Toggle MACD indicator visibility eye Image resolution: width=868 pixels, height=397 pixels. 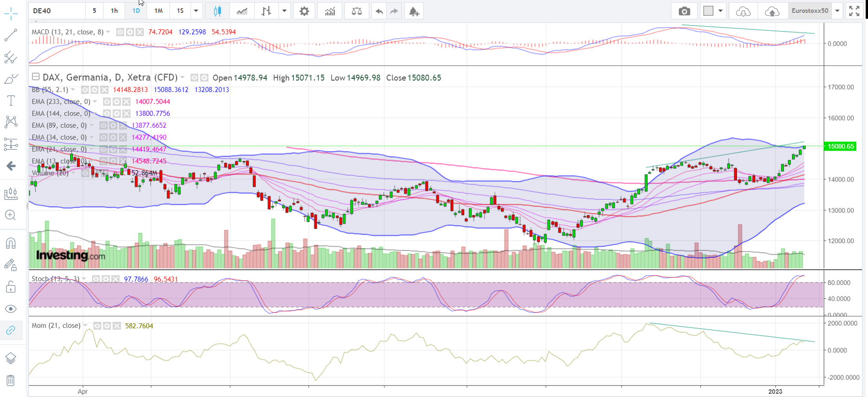click(120, 32)
